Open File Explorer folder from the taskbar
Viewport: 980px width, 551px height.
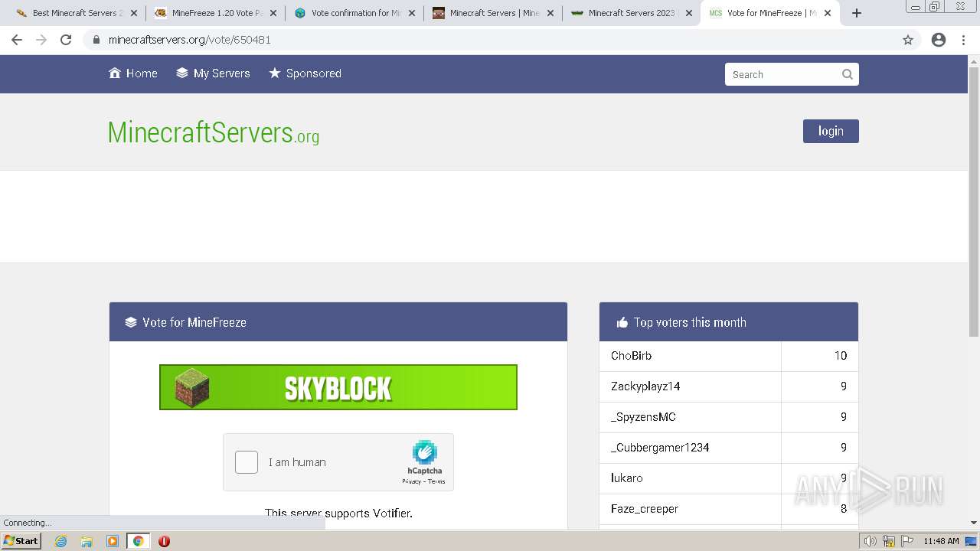[87, 541]
